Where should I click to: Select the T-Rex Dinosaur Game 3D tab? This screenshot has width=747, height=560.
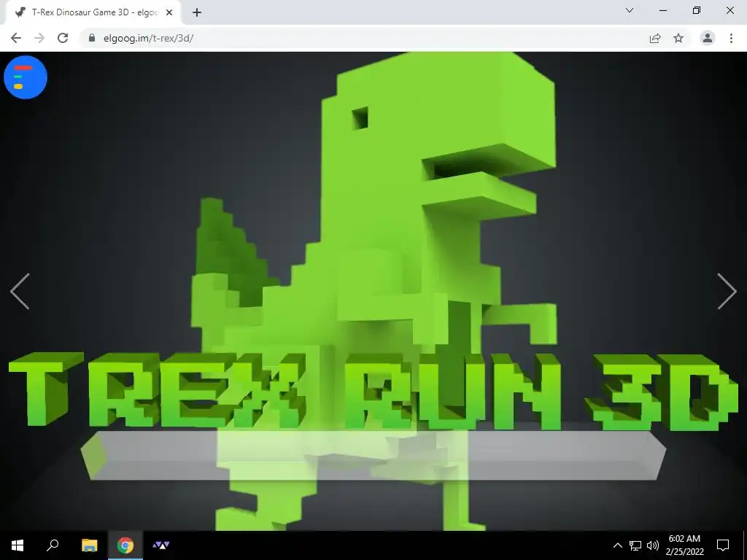[x=93, y=12]
